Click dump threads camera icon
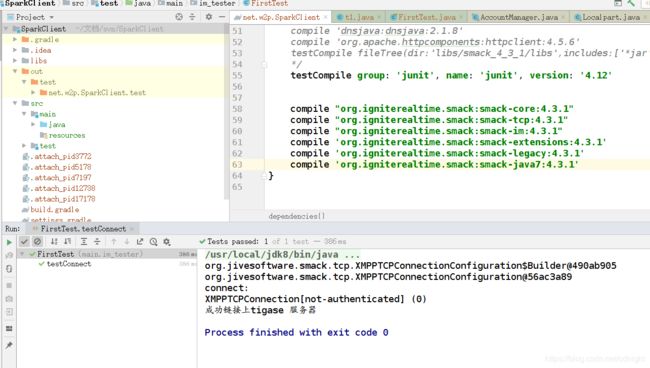 point(9,299)
